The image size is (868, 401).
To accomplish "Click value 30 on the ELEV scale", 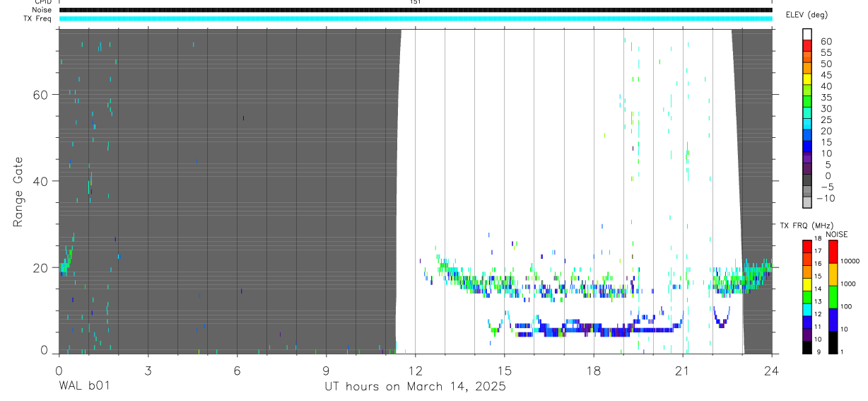I will (826, 109).
